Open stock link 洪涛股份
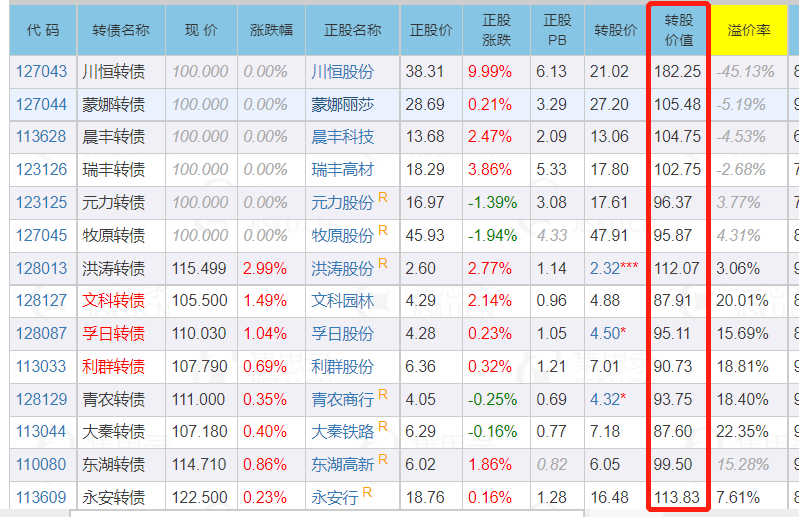This screenshot has width=799, height=517. pos(343,268)
